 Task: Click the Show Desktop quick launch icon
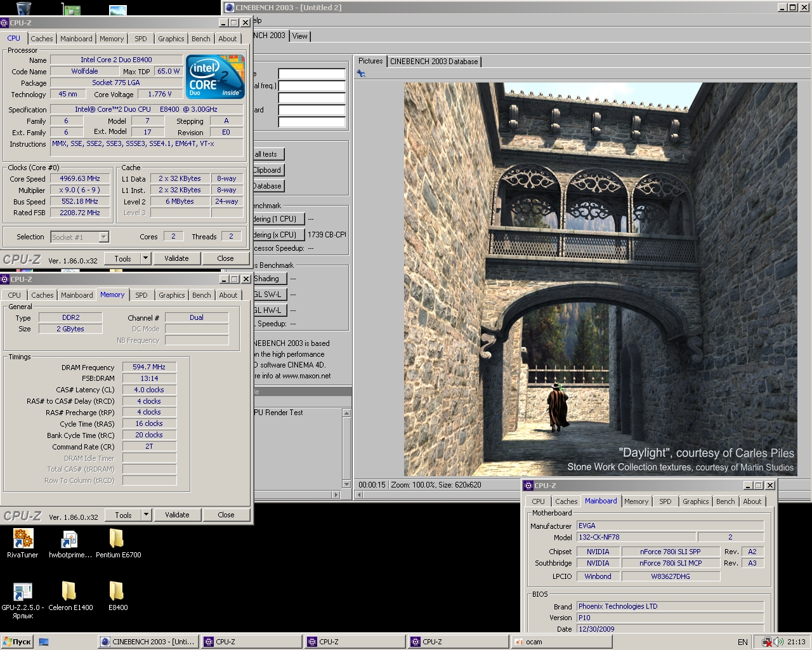44,642
